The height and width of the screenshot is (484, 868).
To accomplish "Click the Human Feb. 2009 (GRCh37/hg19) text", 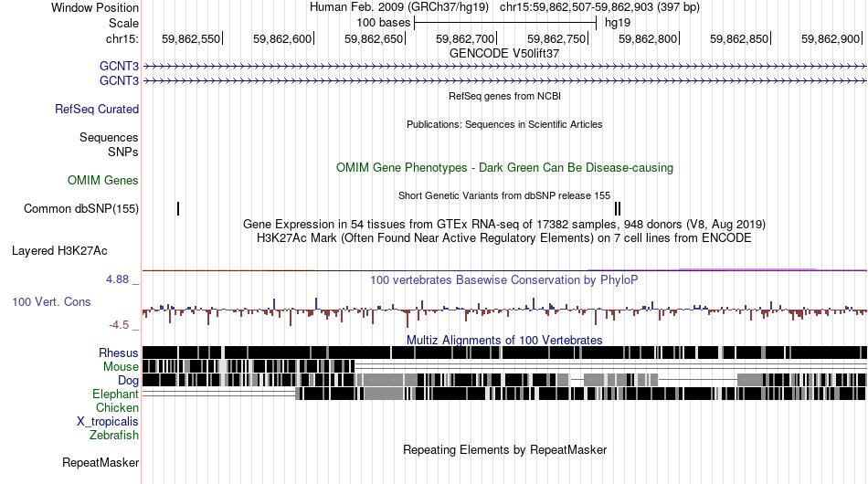I will [399, 7].
